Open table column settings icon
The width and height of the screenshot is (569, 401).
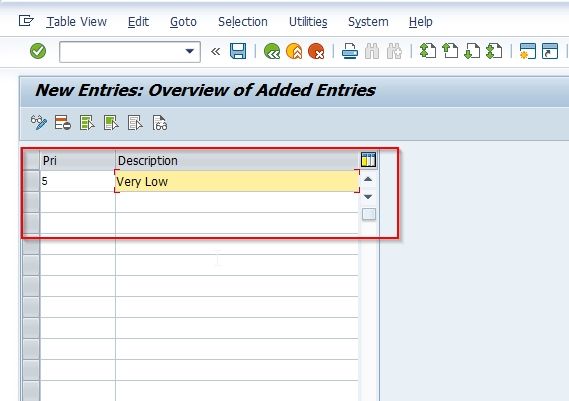(x=368, y=160)
